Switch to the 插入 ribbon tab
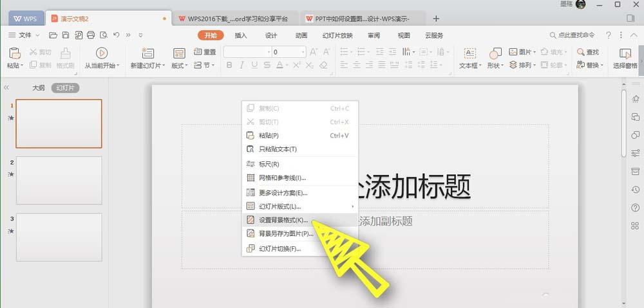644x308 pixels. click(241, 35)
